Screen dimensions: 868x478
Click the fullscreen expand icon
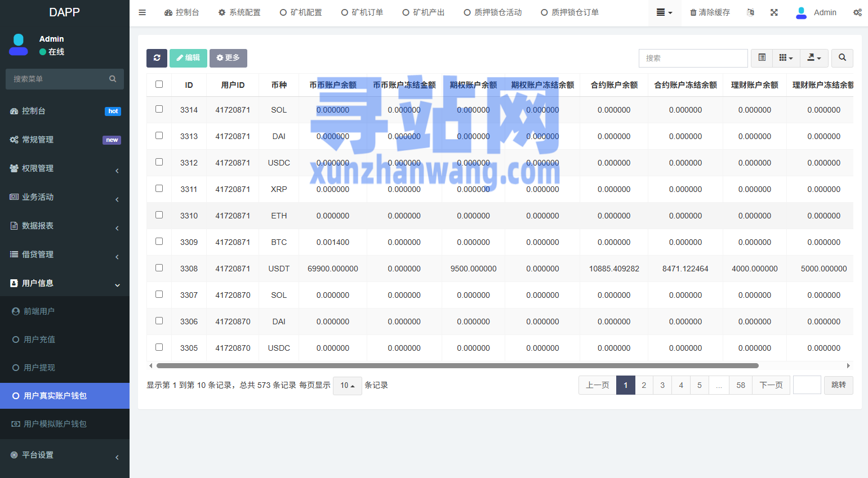[774, 12]
